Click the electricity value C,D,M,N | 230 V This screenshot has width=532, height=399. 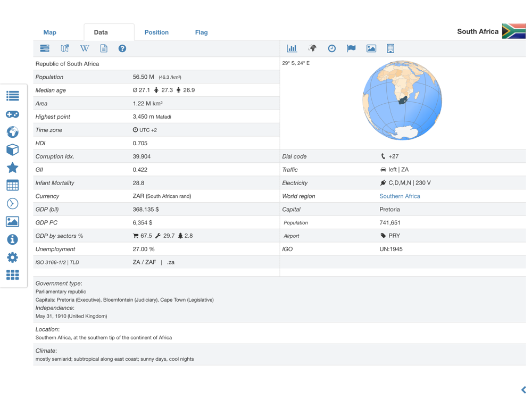(x=405, y=183)
